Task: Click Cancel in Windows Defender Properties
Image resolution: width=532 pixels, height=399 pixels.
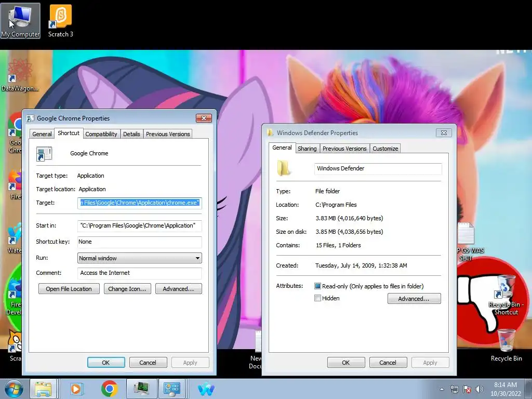Action: pos(388,362)
